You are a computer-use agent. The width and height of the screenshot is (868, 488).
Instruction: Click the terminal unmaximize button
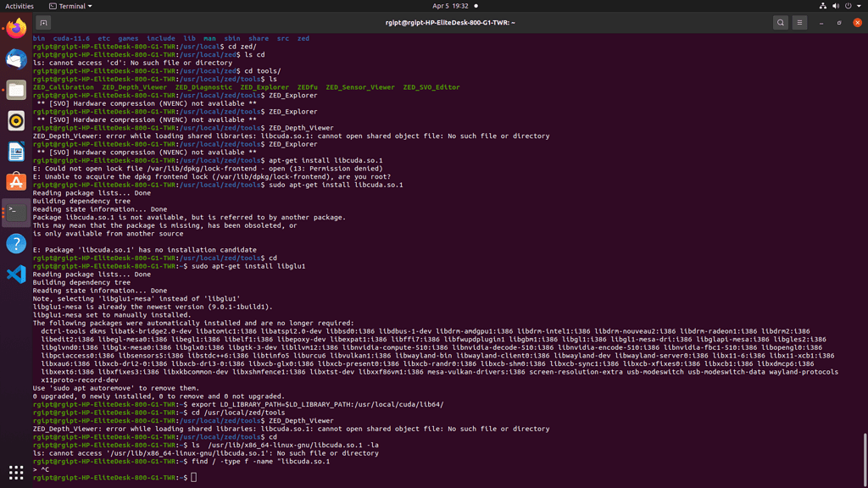pyautogui.click(x=840, y=23)
